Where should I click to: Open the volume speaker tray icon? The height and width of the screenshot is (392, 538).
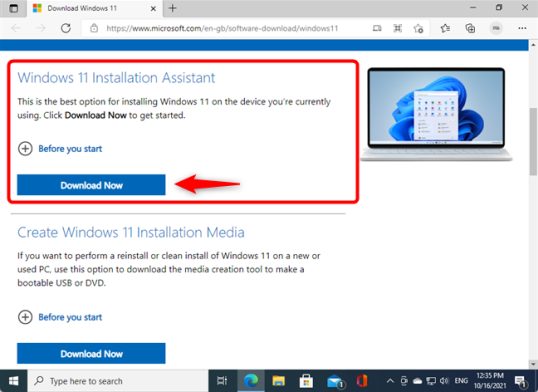[444, 381]
